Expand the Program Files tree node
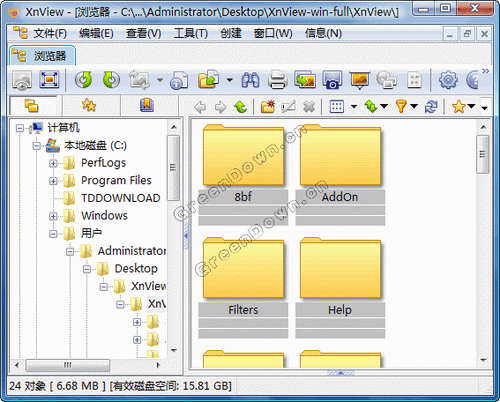Screen dimensions: 500x402 pos(53,181)
